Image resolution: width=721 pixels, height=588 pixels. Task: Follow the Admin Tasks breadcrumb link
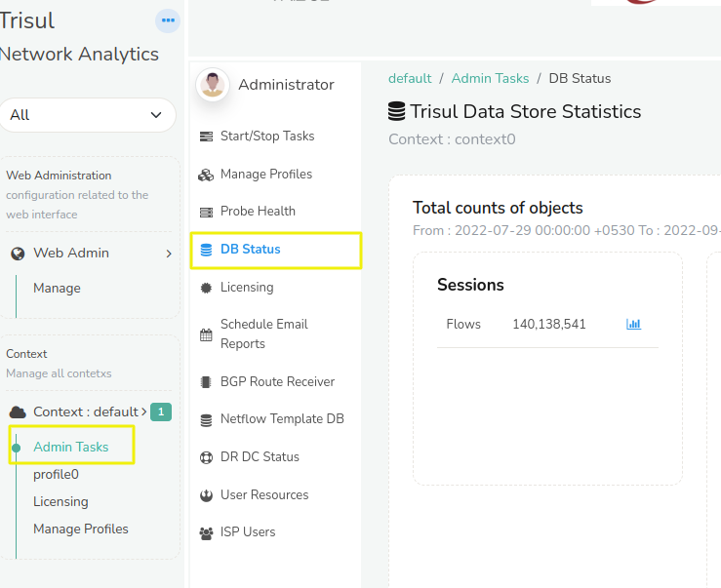pyautogui.click(x=490, y=78)
